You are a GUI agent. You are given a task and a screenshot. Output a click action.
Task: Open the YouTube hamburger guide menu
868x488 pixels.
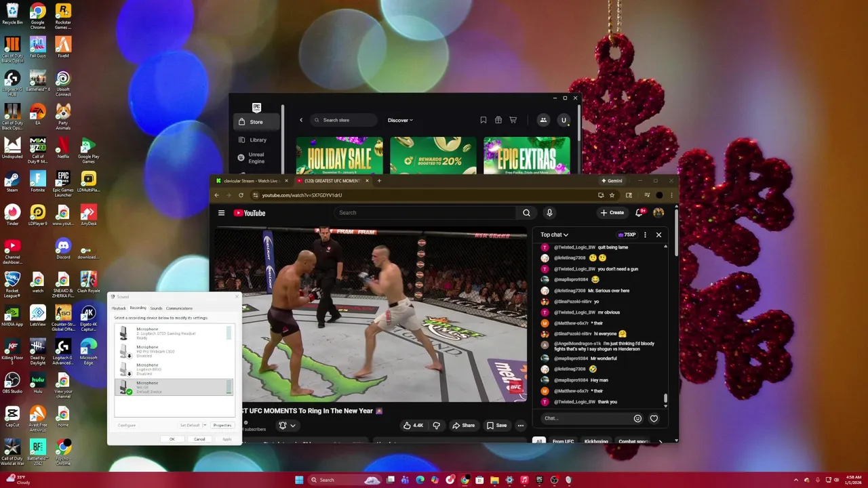point(221,213)
